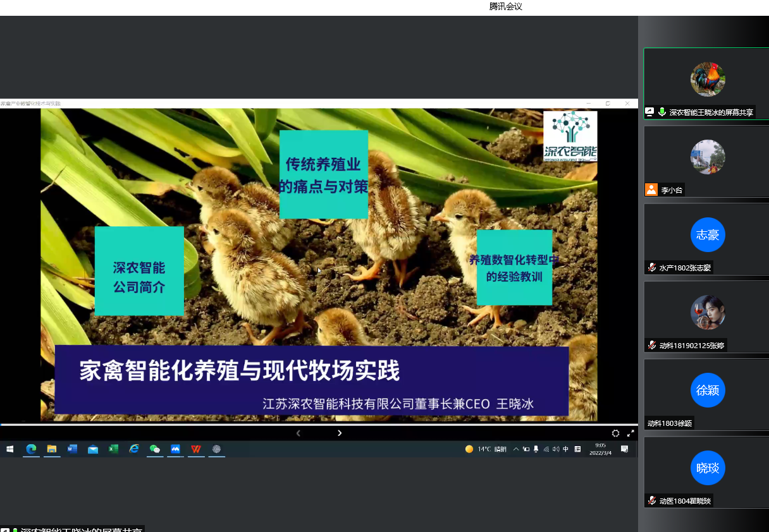Open WeChat from the taskbar
The width and height of the screenshot is (769, 532).
[x=155, y=449]
